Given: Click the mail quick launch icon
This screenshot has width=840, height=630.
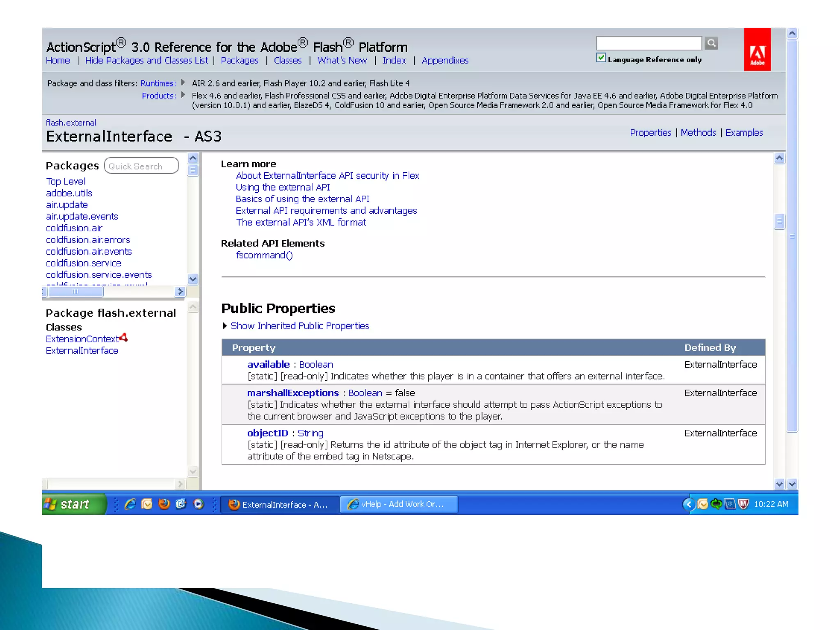Looking at the screenshot, I should [147, 504].
